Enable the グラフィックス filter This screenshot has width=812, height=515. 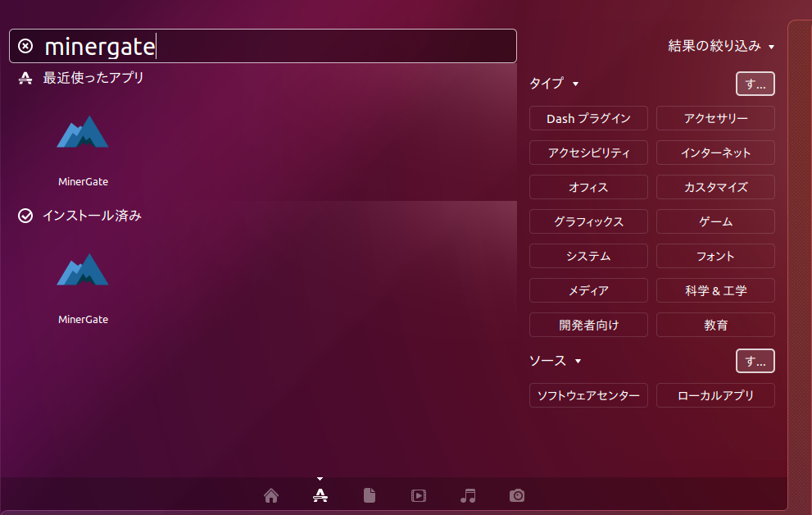pos(588,221)
